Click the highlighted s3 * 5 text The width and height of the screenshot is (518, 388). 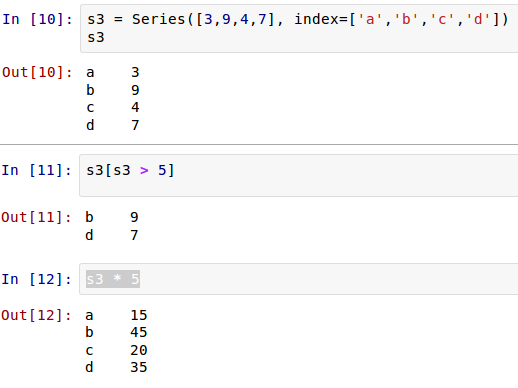click(113, 279)
